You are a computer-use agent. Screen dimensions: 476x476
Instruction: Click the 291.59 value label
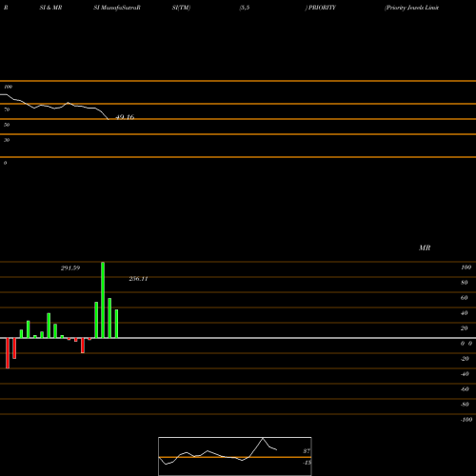click(70, 268)
